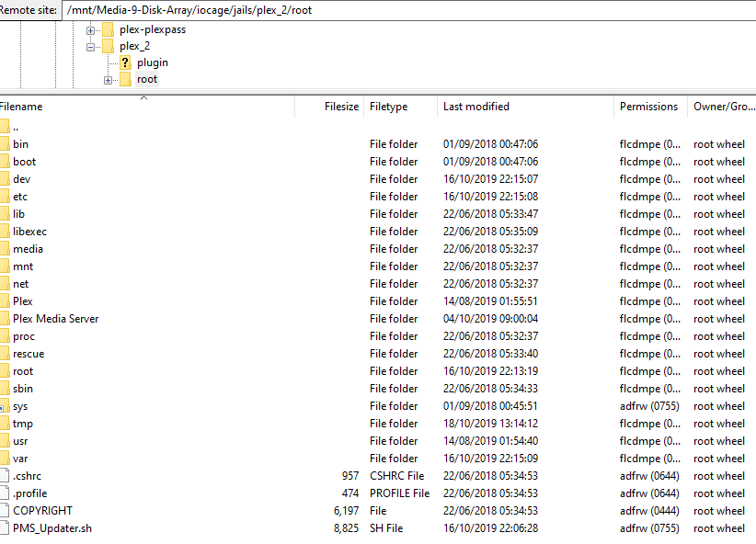Sort by the Last modified column header

pyautogui.click(x=525, y=107)
